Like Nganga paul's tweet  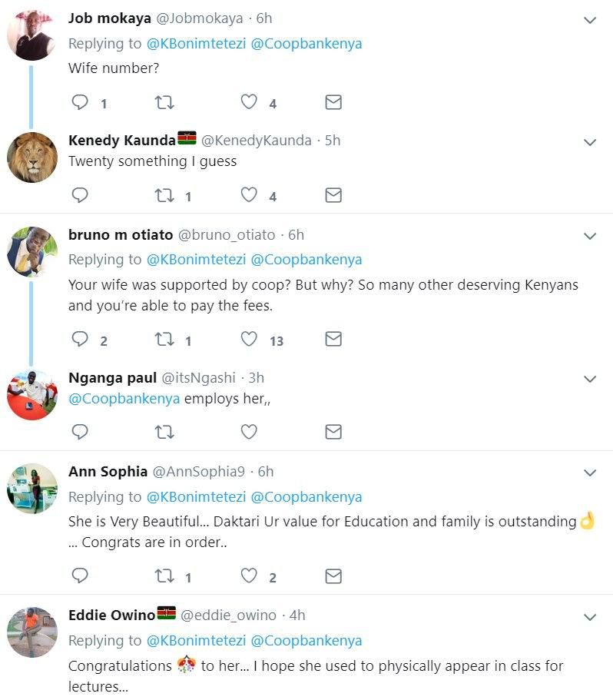click(x=249, y=432)
